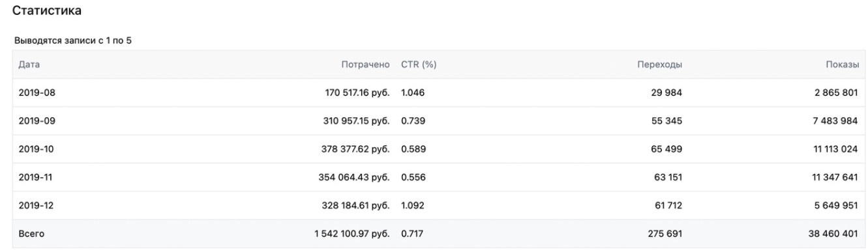The height and width of the screenshot is (250, 868).
Task: Sort by Потрачено column header
Action: (x=365, y=65)
